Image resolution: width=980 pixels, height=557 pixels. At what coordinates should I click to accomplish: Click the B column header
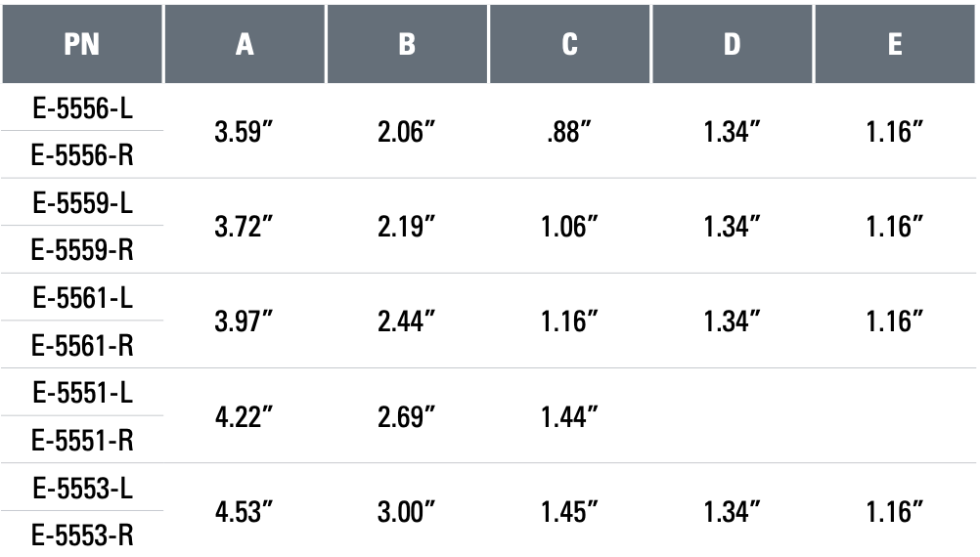click(x=407, y=44)
